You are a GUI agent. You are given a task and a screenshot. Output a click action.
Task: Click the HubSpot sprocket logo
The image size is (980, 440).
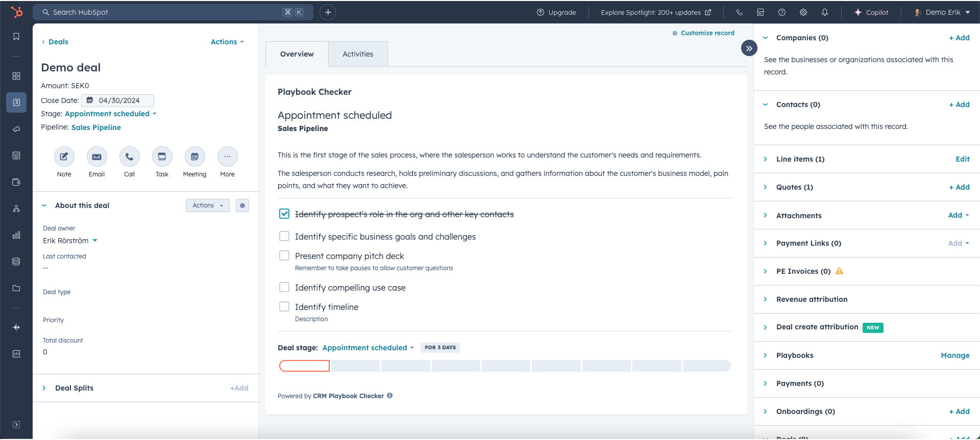17,12
